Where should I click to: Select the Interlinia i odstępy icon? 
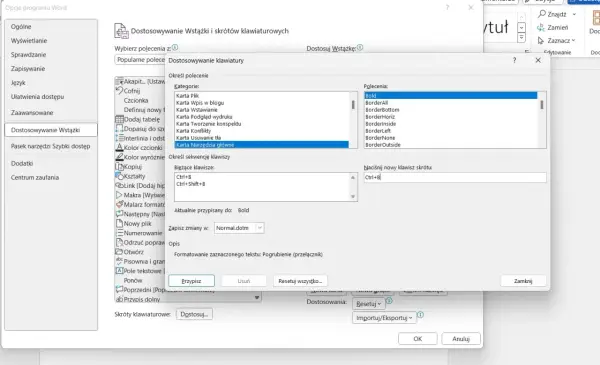click(x=119, y=138)
